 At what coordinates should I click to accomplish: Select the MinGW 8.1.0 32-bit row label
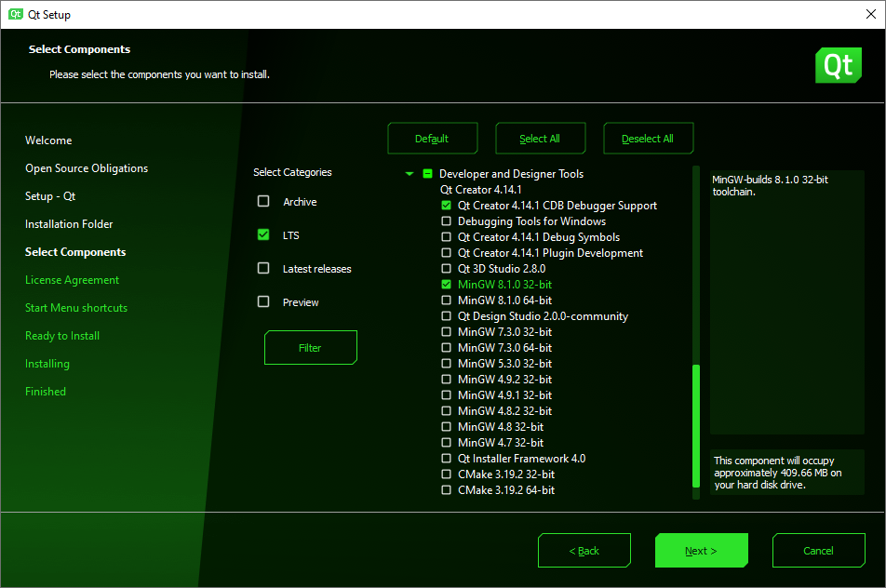coord(504,284)
